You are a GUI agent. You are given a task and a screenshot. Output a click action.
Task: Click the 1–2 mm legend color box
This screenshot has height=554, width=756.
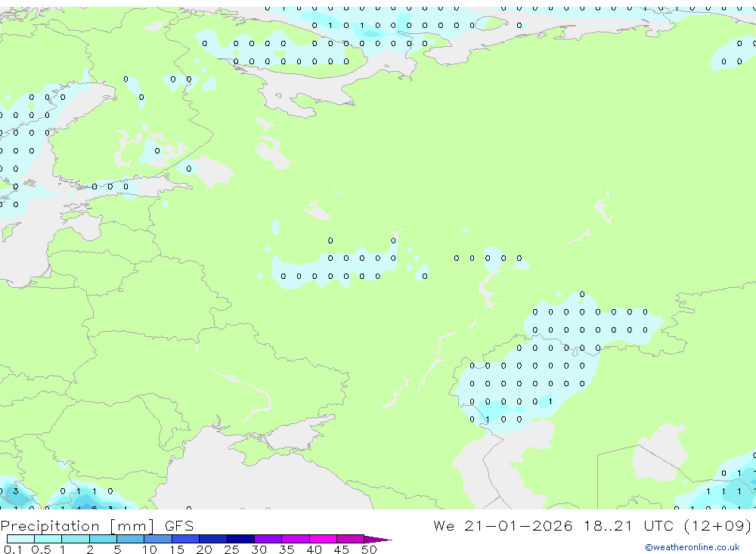pyautogui.click(x=76, y=539)
